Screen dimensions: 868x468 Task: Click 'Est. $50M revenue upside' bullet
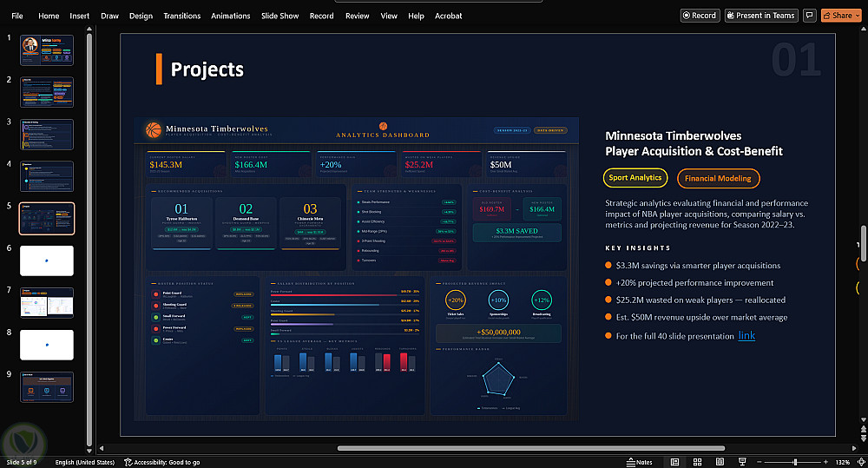701,317
